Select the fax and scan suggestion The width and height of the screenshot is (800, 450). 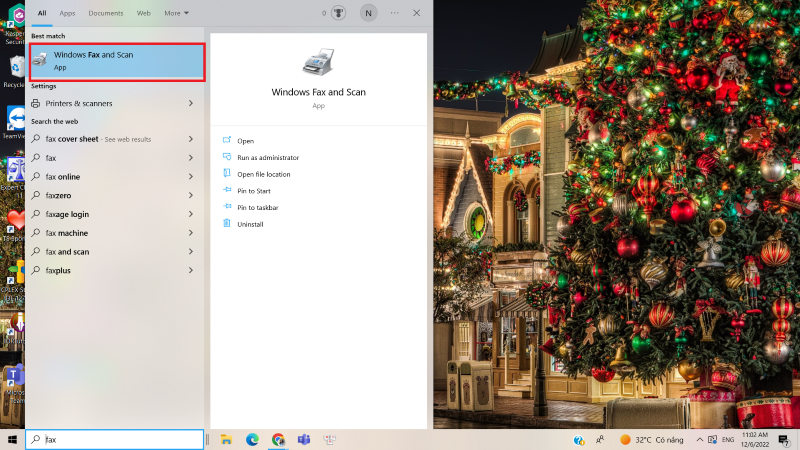pyautogui.click(x=113, y=252)
